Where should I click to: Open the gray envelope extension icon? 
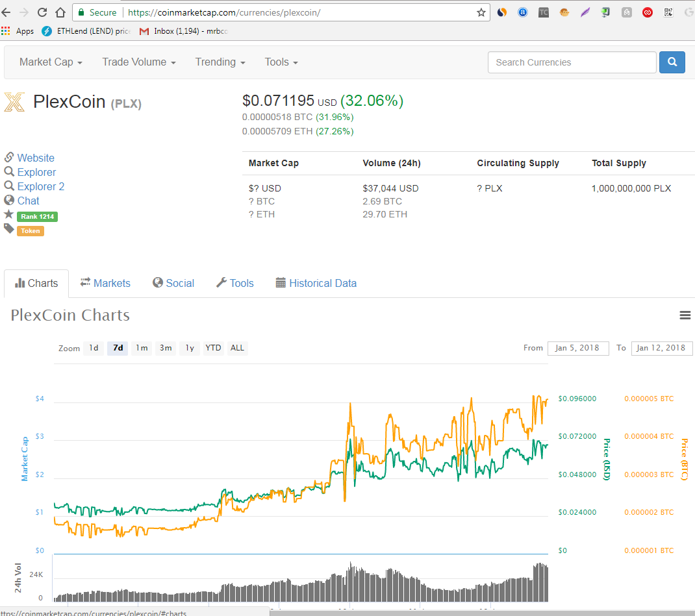(x=626, y=12)
